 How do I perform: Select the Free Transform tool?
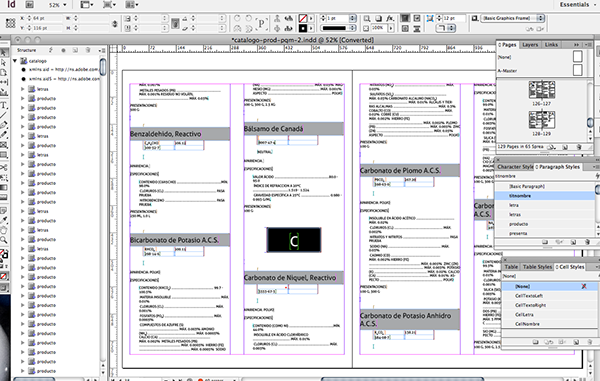(4, 177)
